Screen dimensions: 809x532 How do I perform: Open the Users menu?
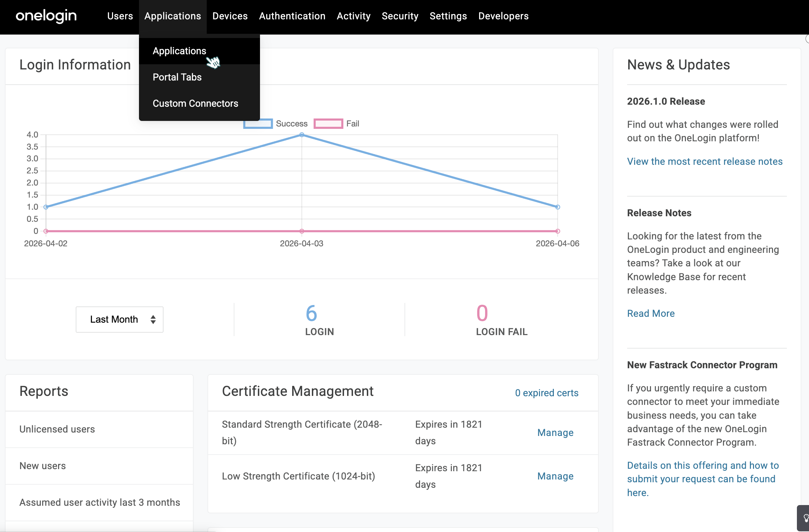point(120,16)
